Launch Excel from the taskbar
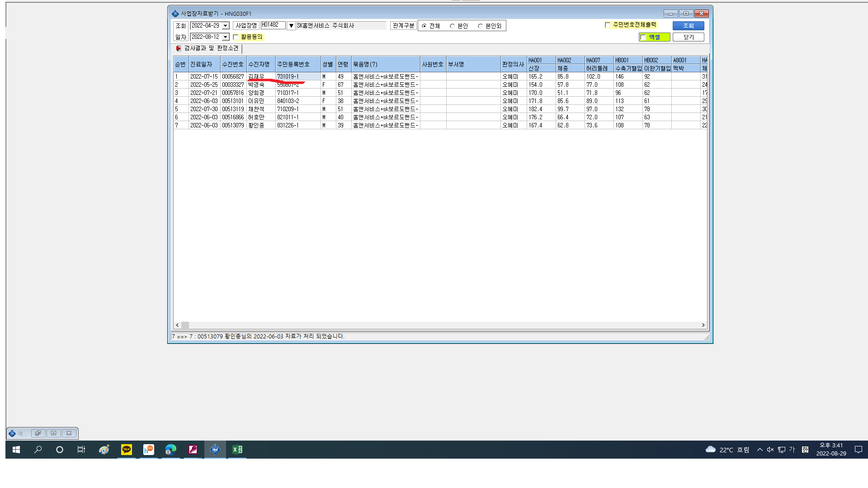This screenshot has height=488, width=868. pos(237,449)
